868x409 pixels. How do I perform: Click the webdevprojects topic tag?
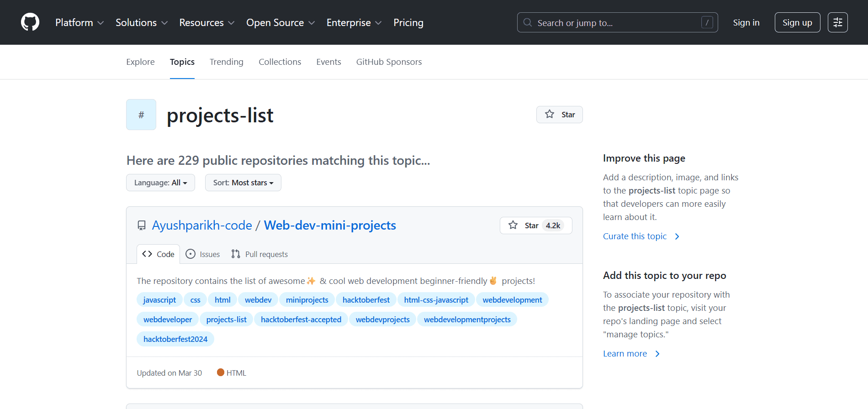(383, 320)
